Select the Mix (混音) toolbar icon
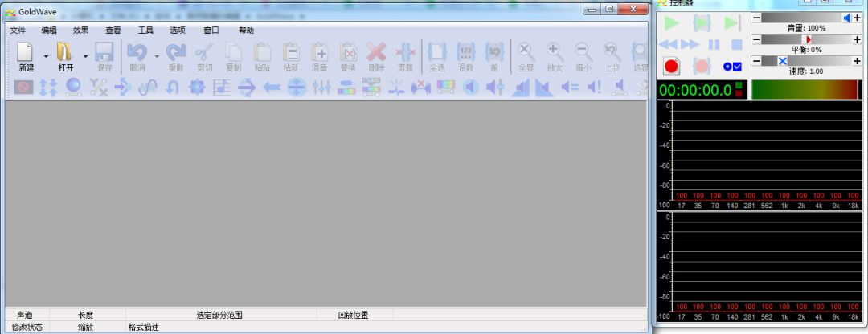Image resolution: width=868 pixels, height=334 pixels. click(319, 52)
